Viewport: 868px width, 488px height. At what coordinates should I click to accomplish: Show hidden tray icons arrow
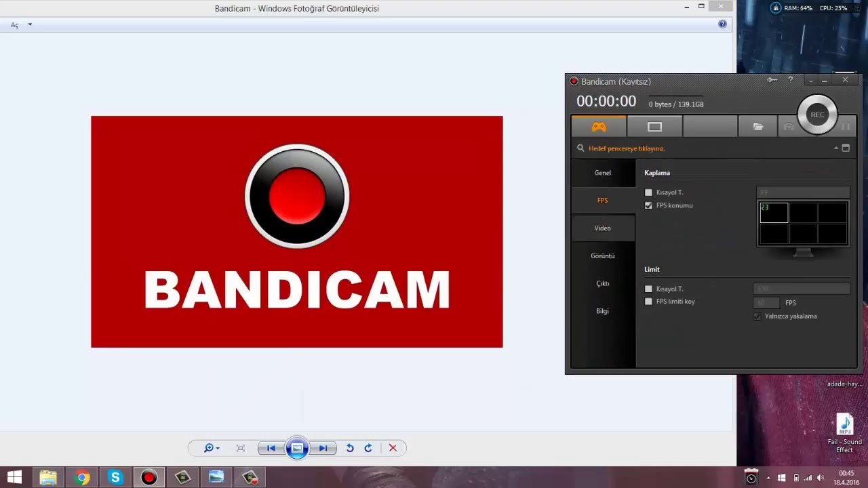(x=770, y=477)
